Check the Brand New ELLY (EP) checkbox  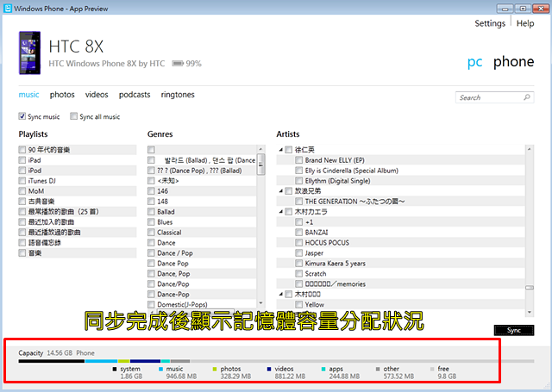(299, 160)
